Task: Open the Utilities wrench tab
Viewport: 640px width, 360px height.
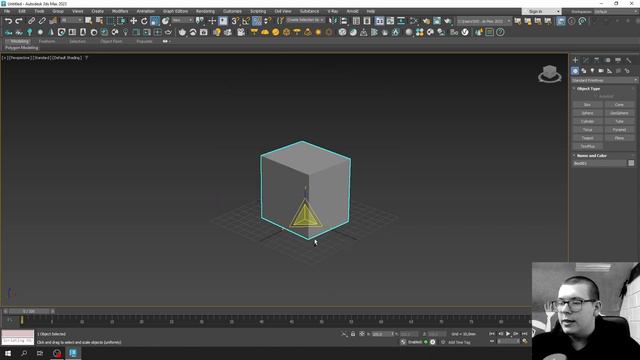Action: click(x=629, y=60)
